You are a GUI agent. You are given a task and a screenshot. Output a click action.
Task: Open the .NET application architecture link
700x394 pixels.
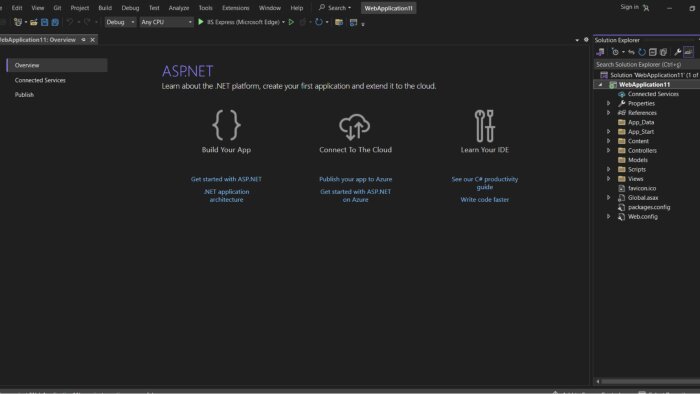(x=226, y=195)
